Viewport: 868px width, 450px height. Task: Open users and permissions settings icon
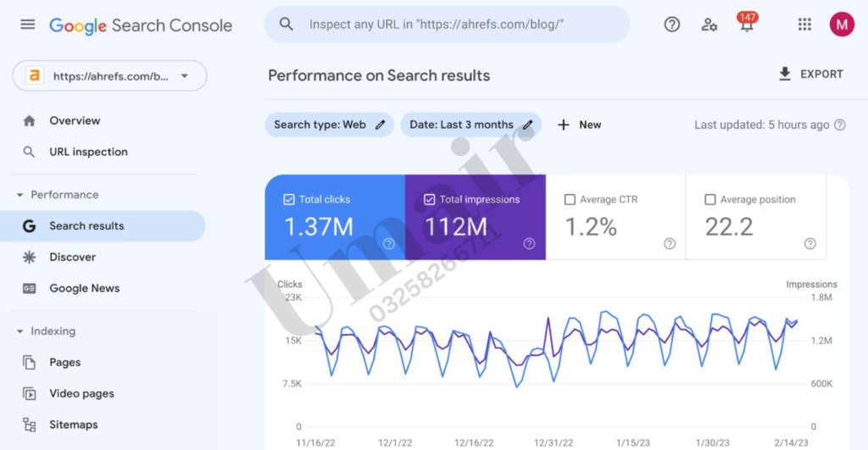click(709, 25)
